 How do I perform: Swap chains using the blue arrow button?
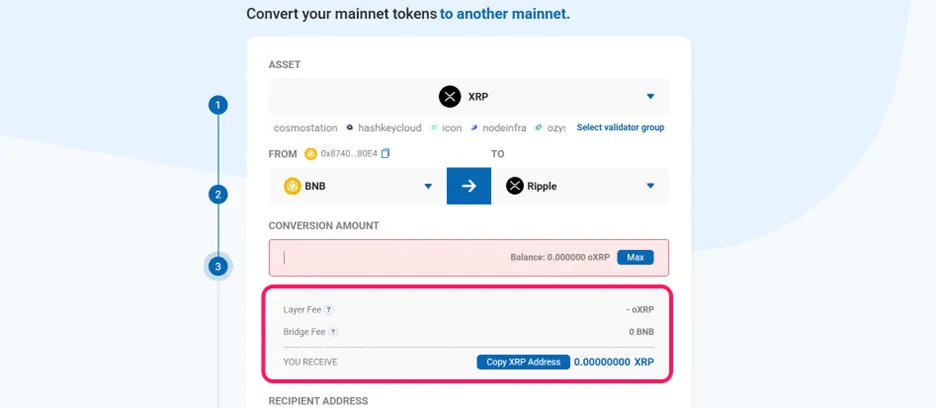pos(469,186)
